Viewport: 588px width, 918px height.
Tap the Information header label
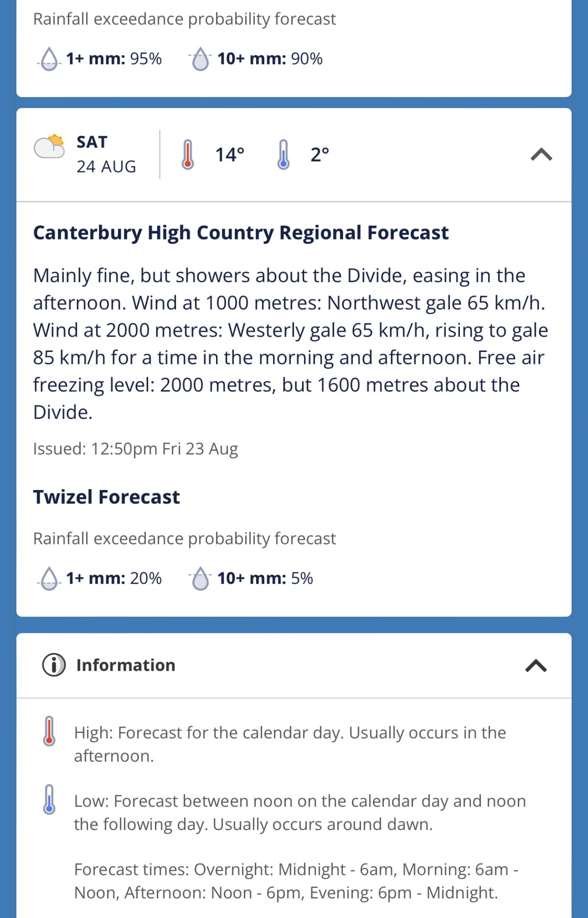126,665
